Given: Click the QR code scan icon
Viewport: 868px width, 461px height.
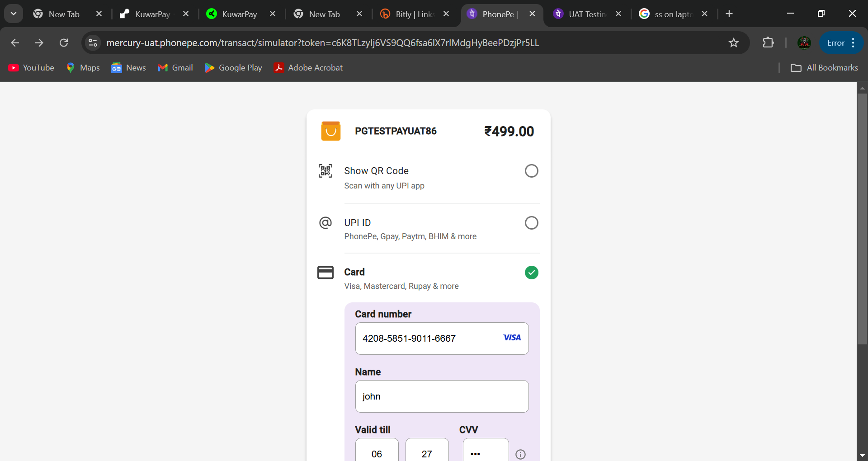Looking at the screenshot, I should point(325,171).
